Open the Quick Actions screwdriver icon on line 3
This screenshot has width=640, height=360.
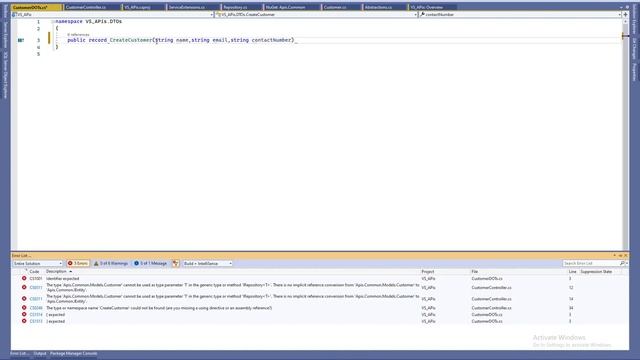tap(20, 40)
